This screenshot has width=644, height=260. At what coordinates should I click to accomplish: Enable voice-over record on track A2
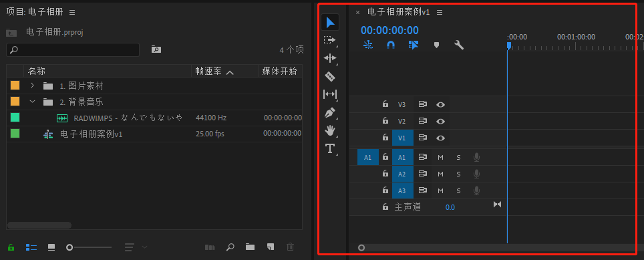(476, 174)
